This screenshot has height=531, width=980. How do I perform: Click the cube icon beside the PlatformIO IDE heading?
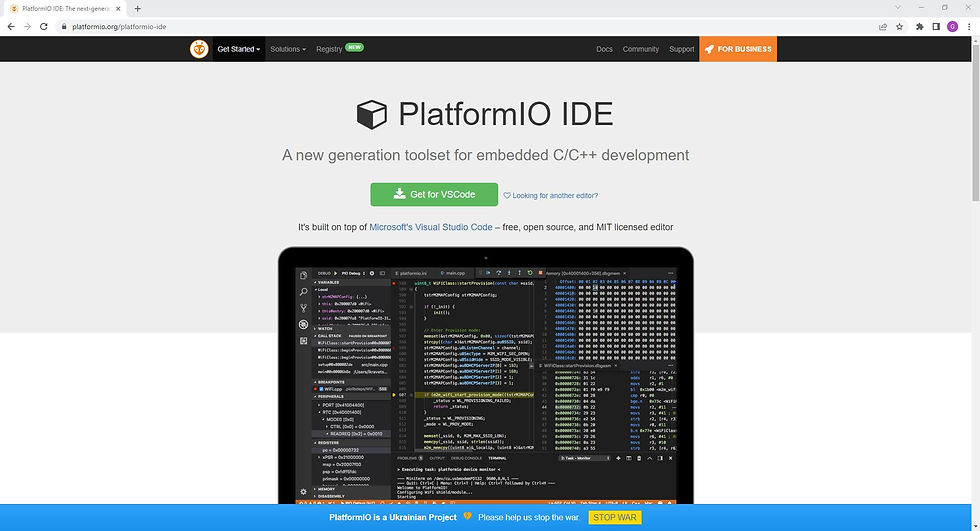(x=372, y=114)
